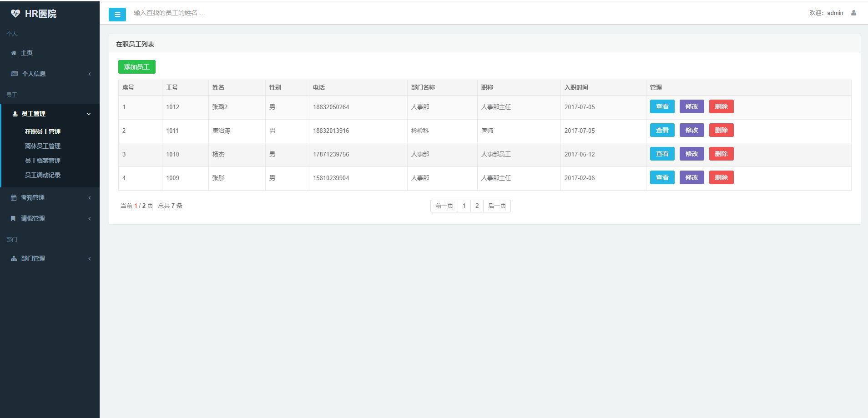
Task: Expand the 个人信息 menu chevron
Action: point(90,74)
